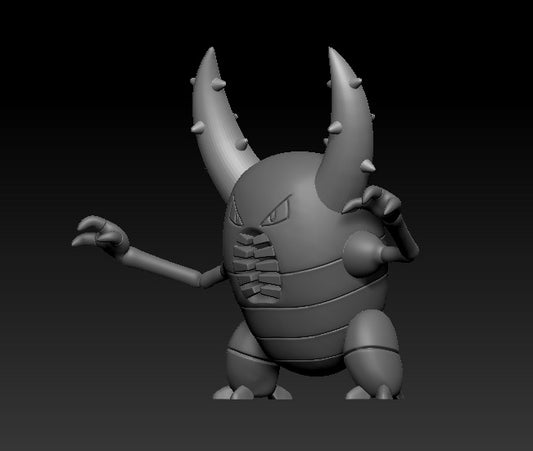This screenshot has width=533, height=451.
Task: Select the raised arm's upper cylinder segment
Action: coord(405,235)
